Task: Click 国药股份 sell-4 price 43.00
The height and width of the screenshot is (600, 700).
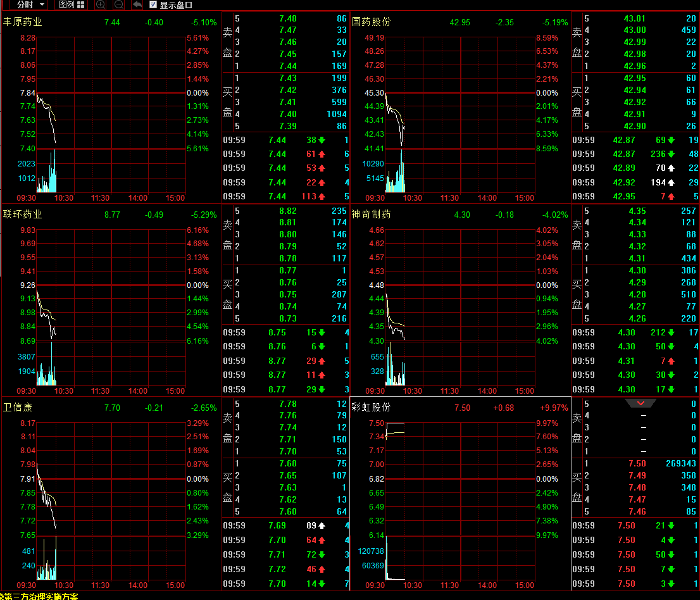Action: pos(635,30)
